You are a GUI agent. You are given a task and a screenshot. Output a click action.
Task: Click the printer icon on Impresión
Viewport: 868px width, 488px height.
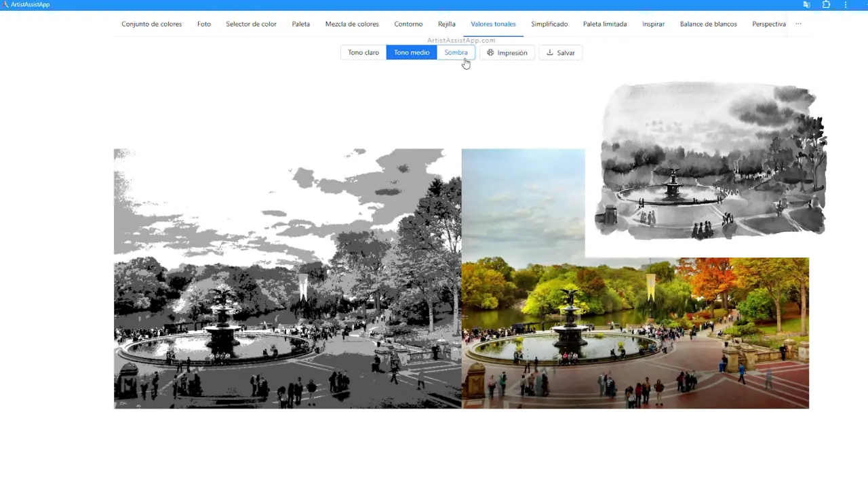coord(490,53)
